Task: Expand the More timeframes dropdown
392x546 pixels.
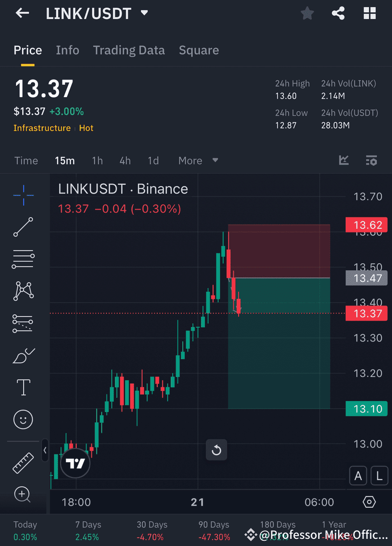Action: (197, 161)
